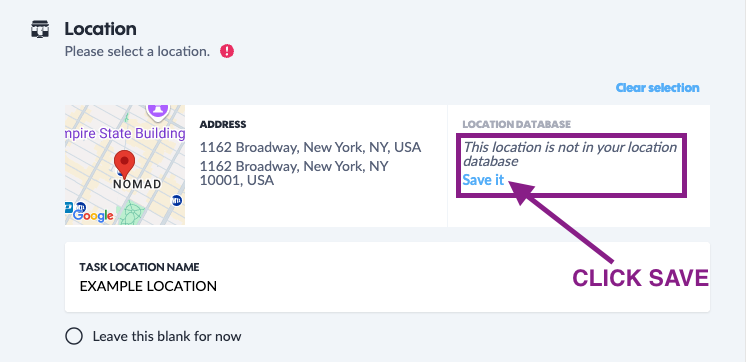This screenshot has height=362, width=746.
Task: Click the not in database message
Action: (570, 154)
